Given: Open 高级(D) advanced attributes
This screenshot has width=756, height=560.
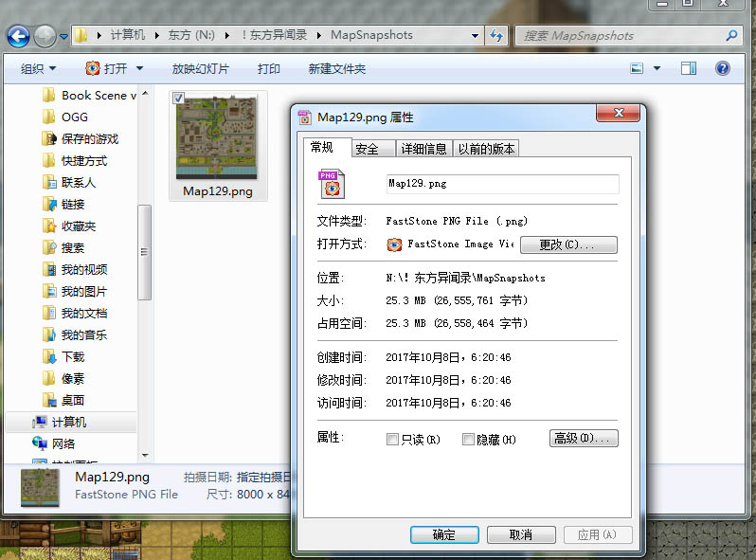Looking at the screenshot, I should pos(584,438).
